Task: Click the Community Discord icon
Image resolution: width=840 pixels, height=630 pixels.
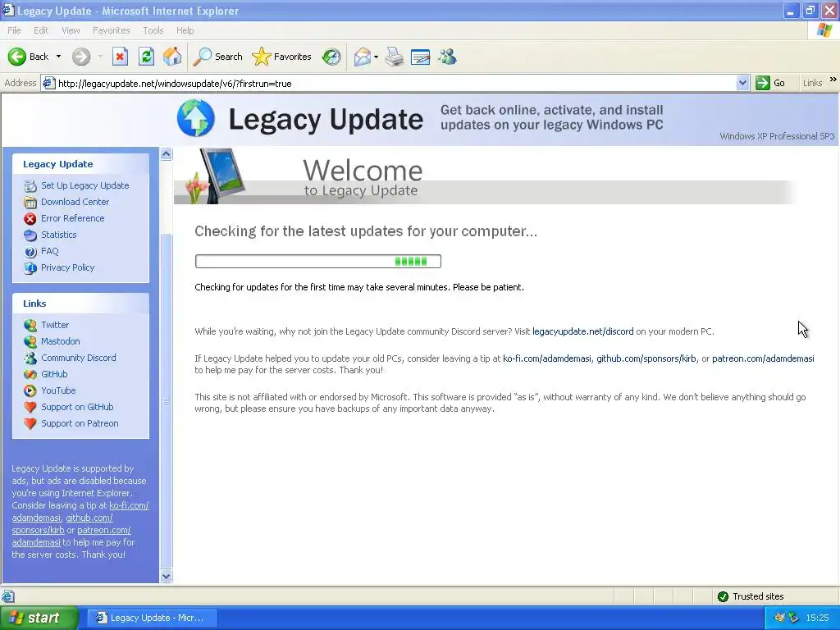Action: coord(30,358)
